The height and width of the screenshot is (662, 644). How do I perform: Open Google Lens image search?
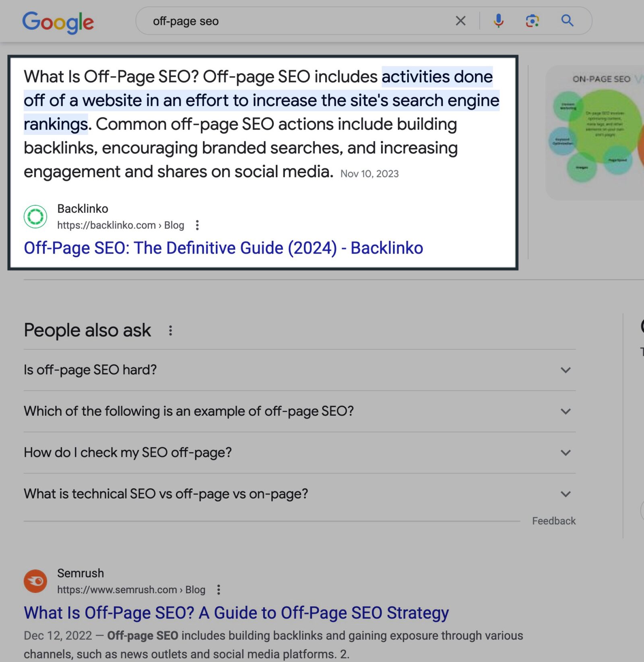pos(532,21)
